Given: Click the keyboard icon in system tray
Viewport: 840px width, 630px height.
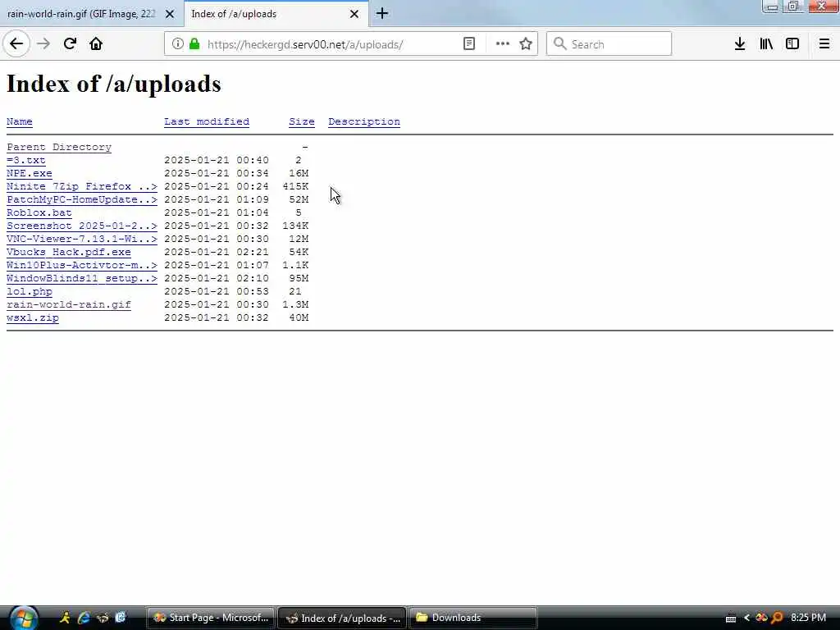Looking at the screenshot, I should (x=731, y=619).
